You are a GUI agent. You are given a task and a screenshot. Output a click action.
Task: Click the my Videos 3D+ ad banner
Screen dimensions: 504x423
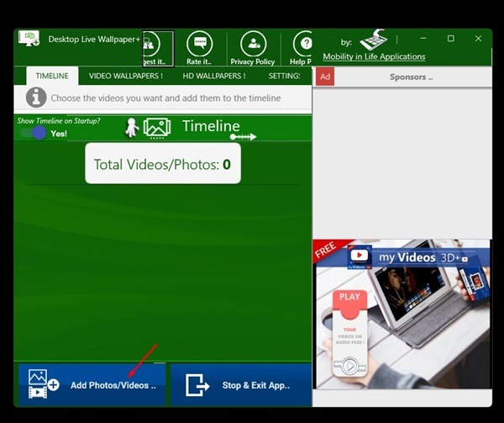click(402, 312)
